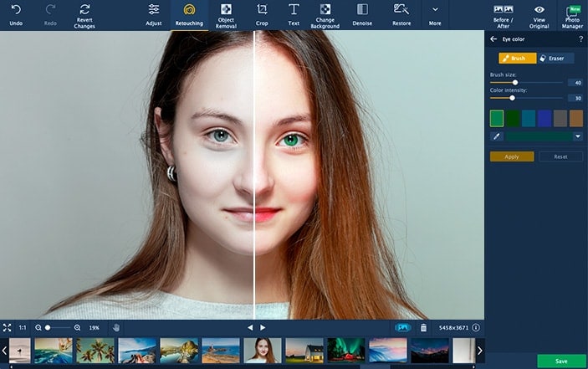Expand the More tools dropdown

(x=435, y=14)
